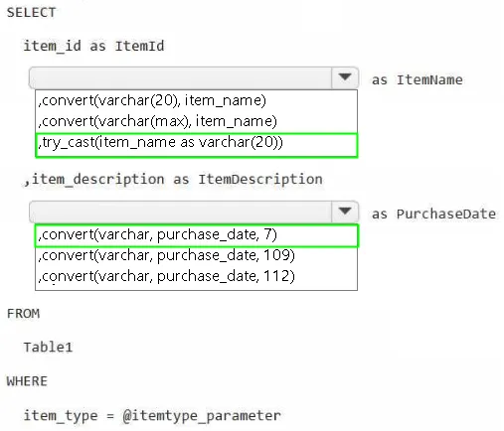Pick convert(varchar, purchase_date, 112) option
Viewport: 504px width, 431px height.
tap(196, 276)
